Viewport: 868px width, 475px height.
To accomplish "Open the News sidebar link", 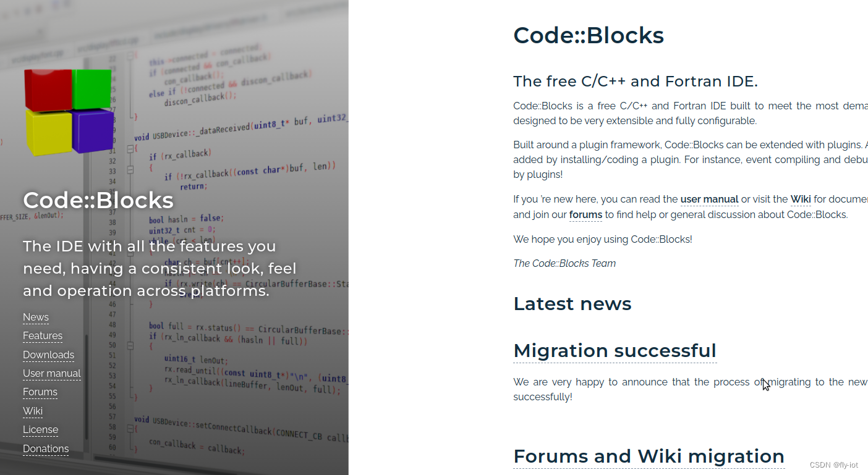I will pos(36,317).
